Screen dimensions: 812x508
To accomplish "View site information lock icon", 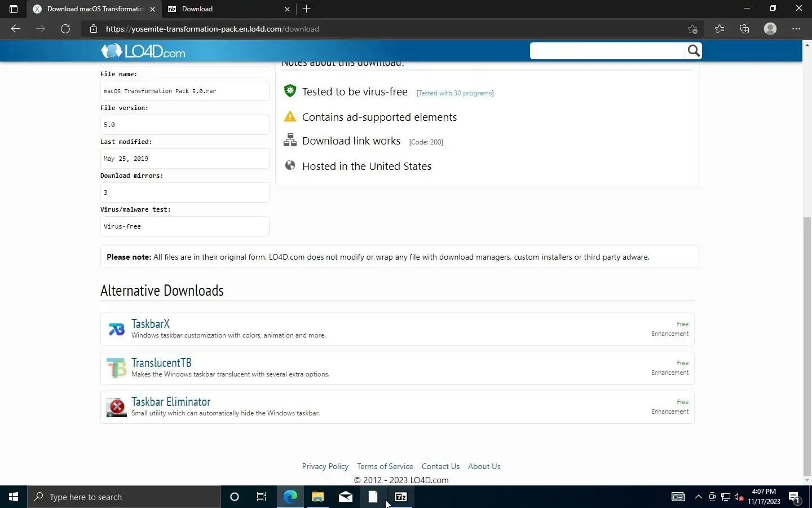I will coord(94,29).
